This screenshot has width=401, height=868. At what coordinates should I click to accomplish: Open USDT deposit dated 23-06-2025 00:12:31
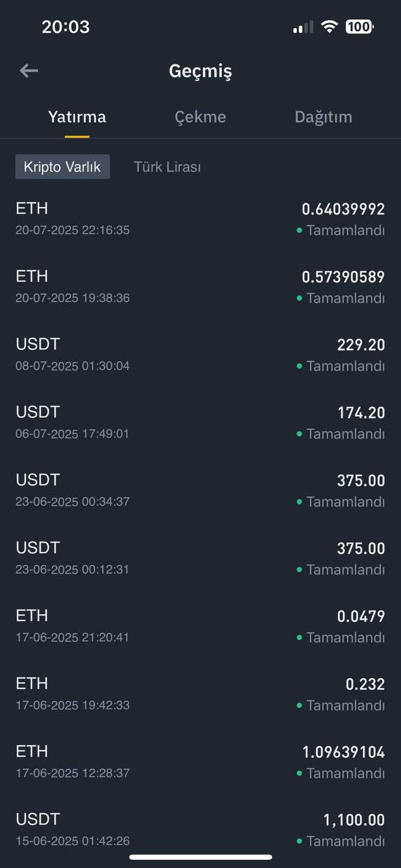[200, 557]
